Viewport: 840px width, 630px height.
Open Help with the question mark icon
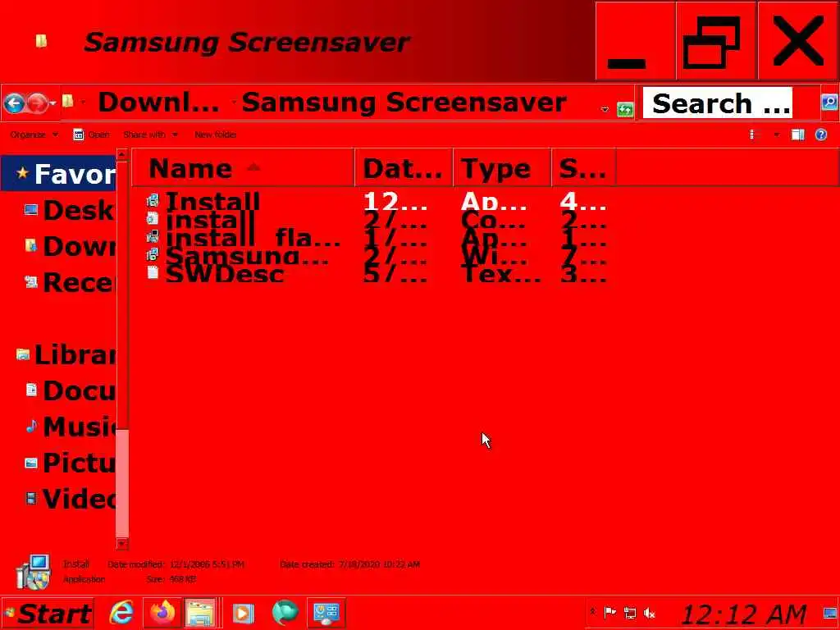click(x=820, y=135)
